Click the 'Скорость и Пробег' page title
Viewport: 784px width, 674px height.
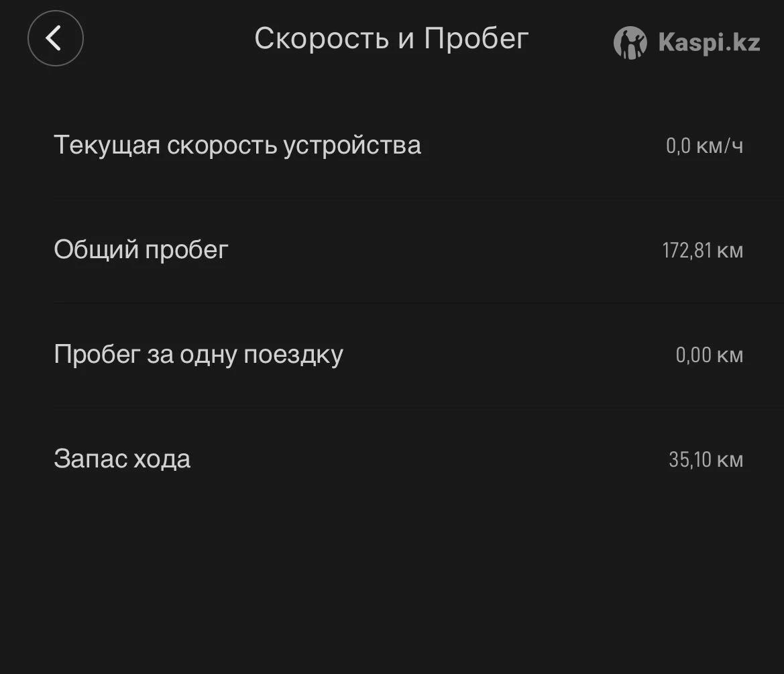click(x=392, y=38)
